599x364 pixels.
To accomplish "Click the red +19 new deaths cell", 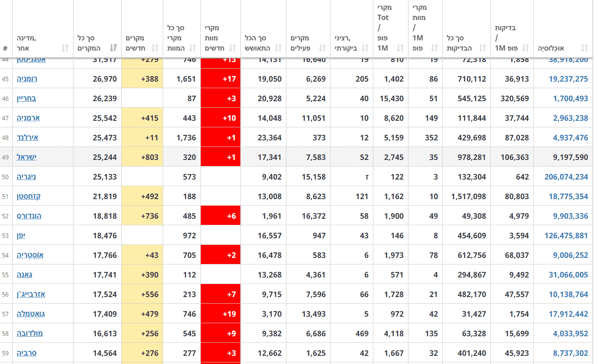I will pyautogui.click(x=221, y=313).
